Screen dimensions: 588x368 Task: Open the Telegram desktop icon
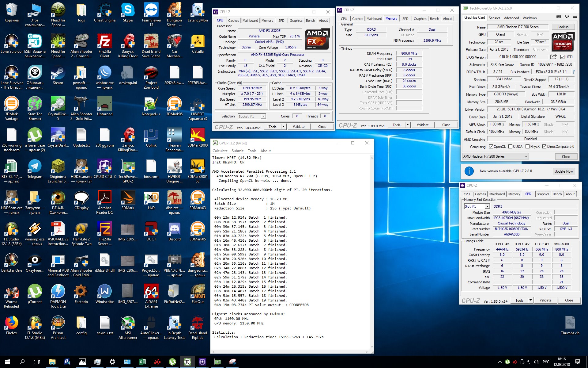click(35, 169)
